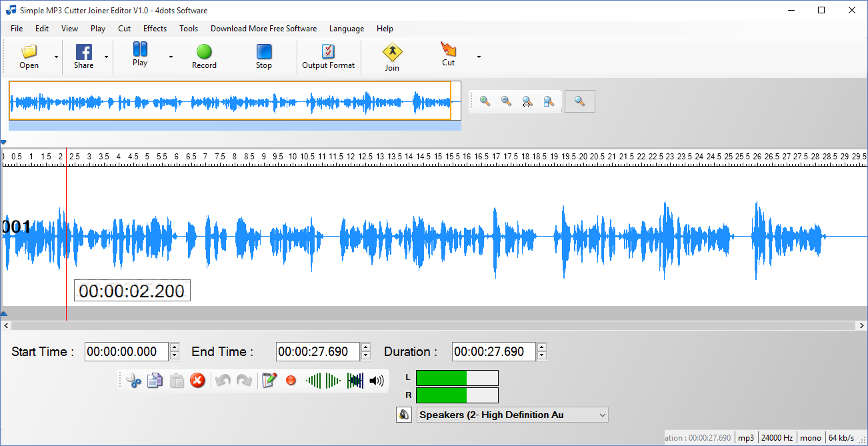Click the speaker device icon beside dropdown

(x=403, y=415)
